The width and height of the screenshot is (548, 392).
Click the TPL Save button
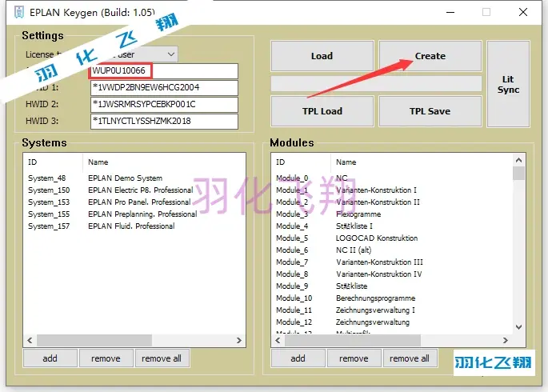click(430, 111)
